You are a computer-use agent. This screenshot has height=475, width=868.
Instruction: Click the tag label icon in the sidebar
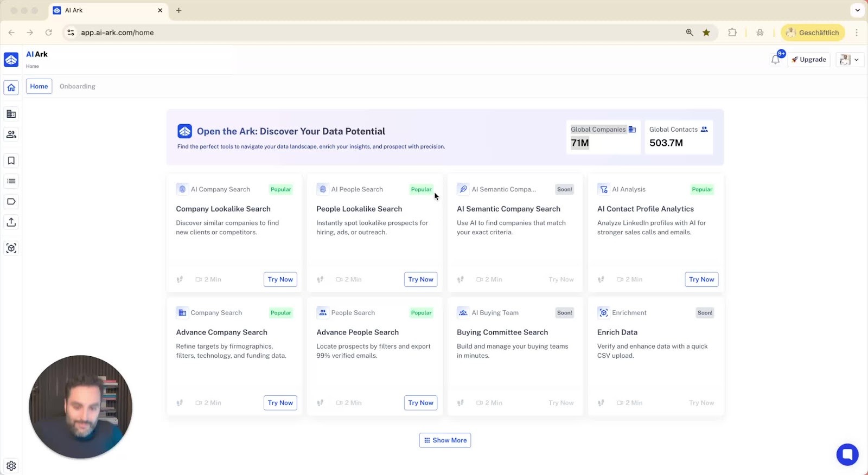click(x=11, y=202)
